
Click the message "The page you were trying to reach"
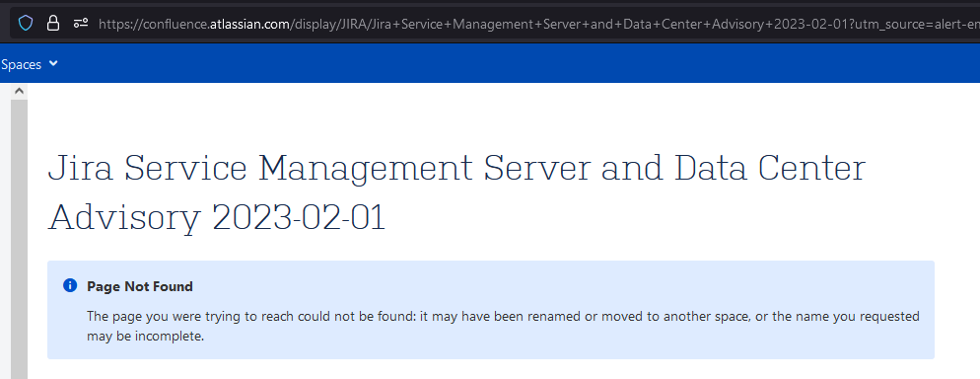pyautogui.click(x=503, y=326)
